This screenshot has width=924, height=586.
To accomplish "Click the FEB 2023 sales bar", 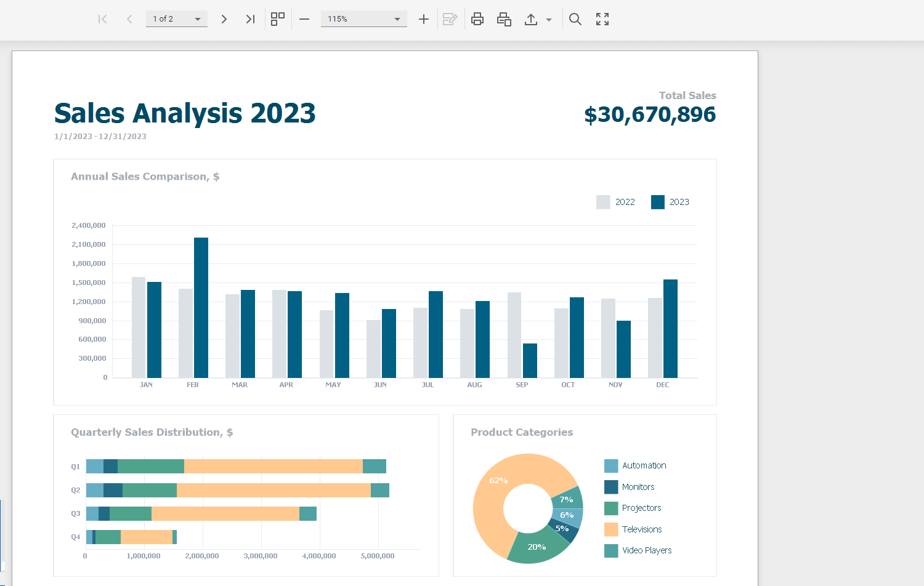I will point(201,308).
